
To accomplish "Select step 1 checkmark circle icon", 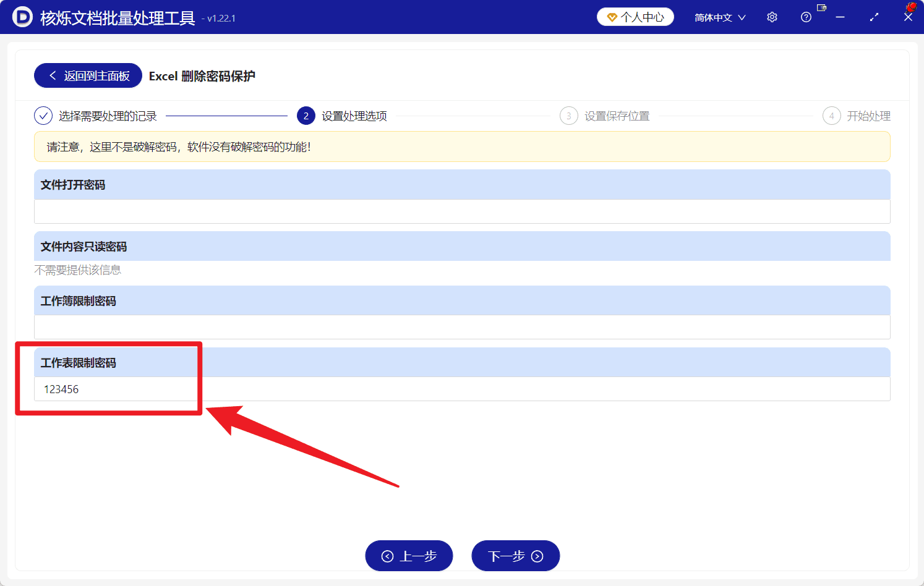I will coord(43,116).
